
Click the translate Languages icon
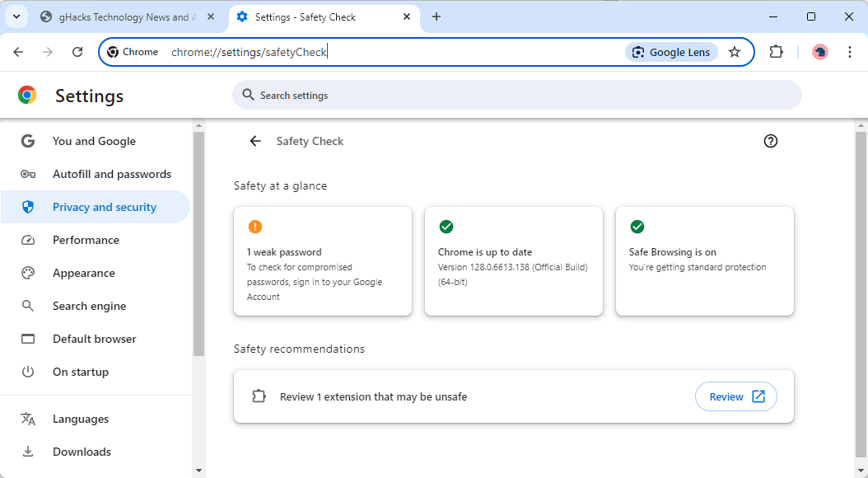[x=28, y=419]
